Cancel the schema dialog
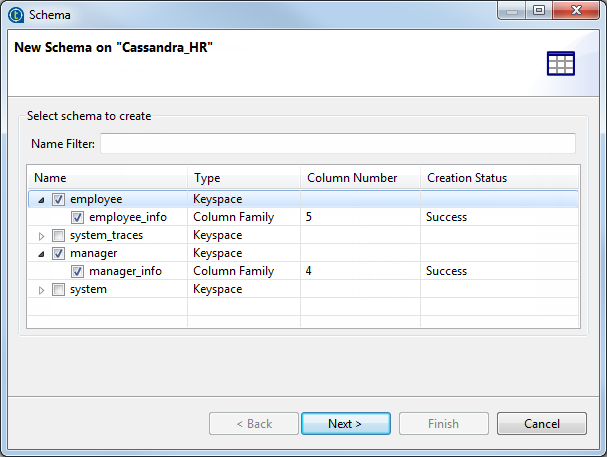 click(542, 423)
